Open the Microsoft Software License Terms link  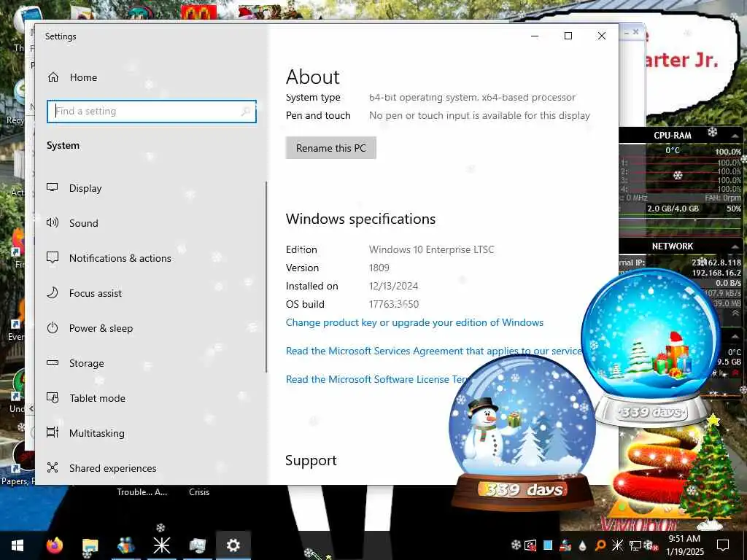tap(376, 379)
